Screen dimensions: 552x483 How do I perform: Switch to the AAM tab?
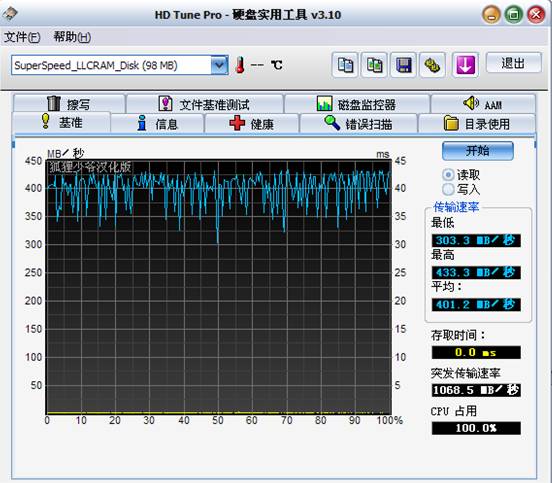pyautogui.click(x=483, y=104)
